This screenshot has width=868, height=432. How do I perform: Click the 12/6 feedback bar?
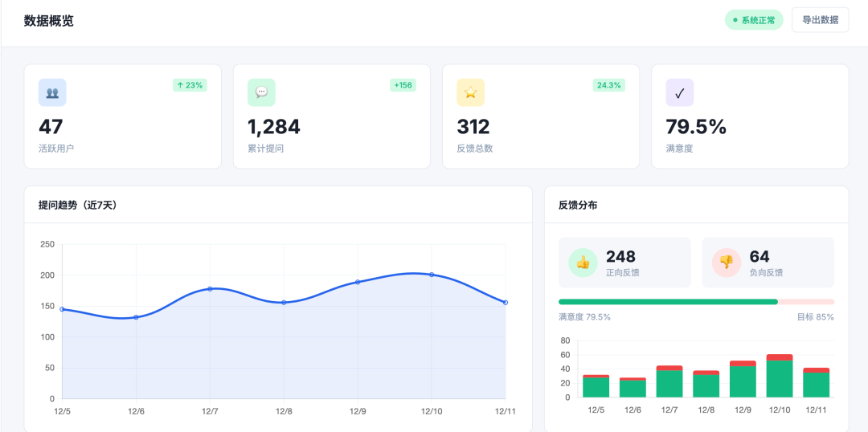tap(633, 388)
